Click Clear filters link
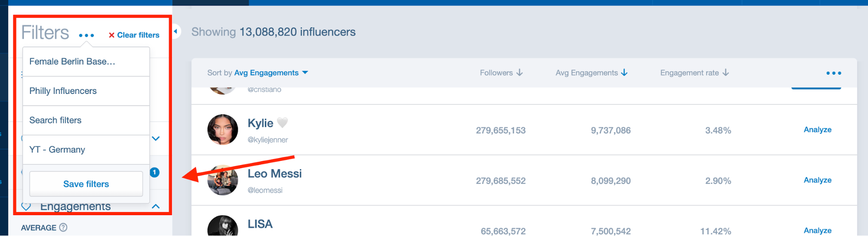Screen dimensions: 868x236 (134, 35)
